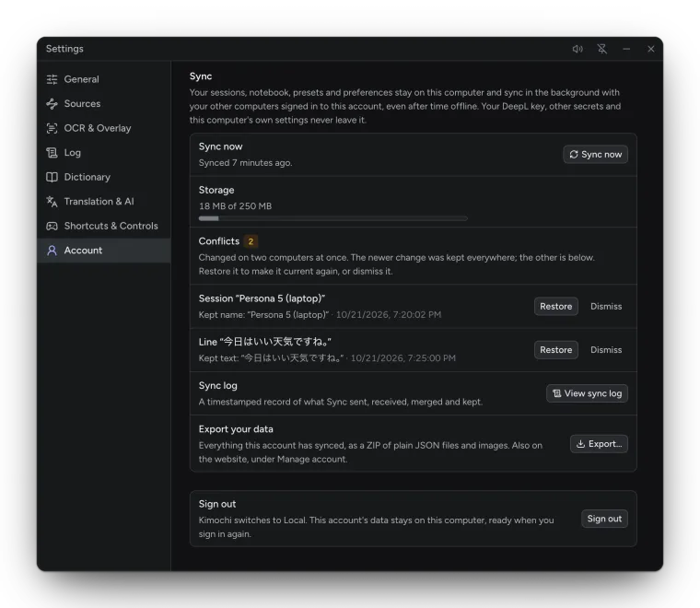Click the "18 MB of 250 MB" storage text
The image size is (700, 608).
[x=235, y=206]
